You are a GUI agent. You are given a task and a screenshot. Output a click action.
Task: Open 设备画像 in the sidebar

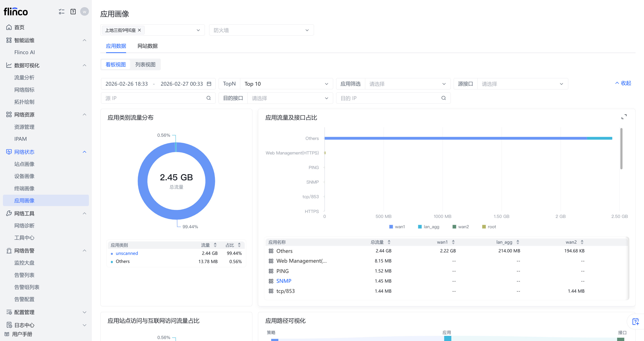pos(24,176)
